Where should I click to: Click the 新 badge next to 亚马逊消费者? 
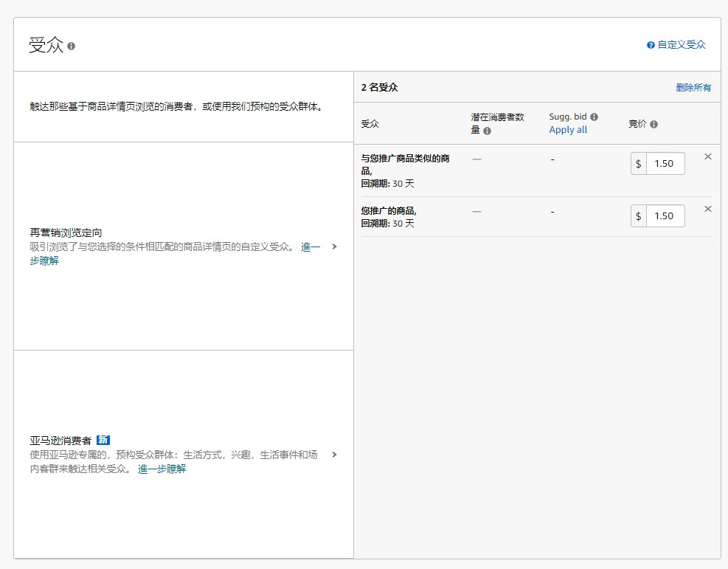[103, 439]
